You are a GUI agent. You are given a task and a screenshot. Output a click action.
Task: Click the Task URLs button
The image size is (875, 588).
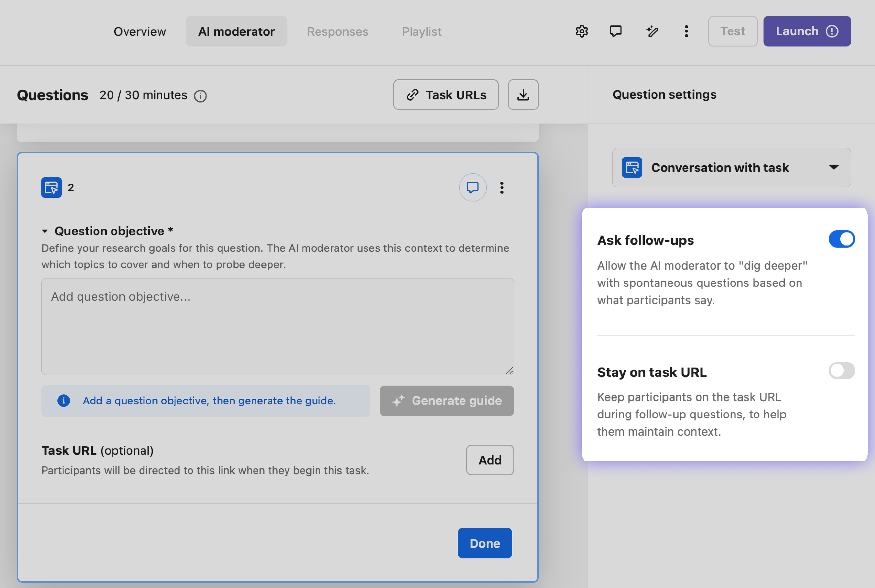click(446, 95)
